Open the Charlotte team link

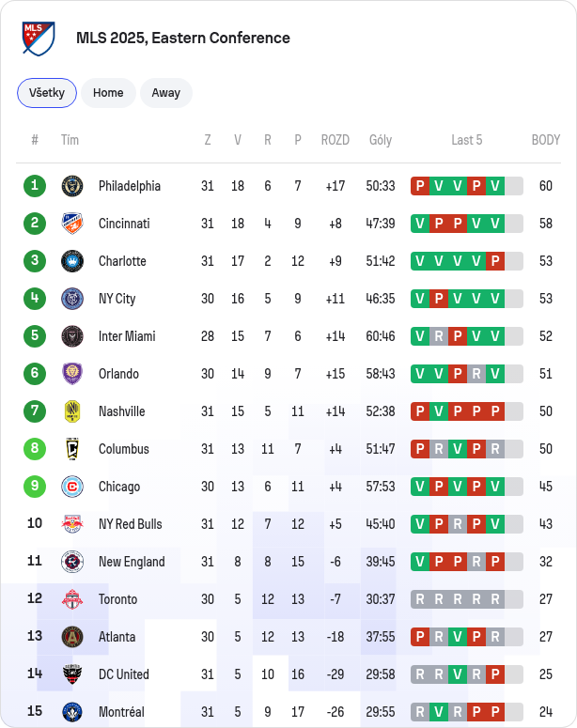pos(122,261)
